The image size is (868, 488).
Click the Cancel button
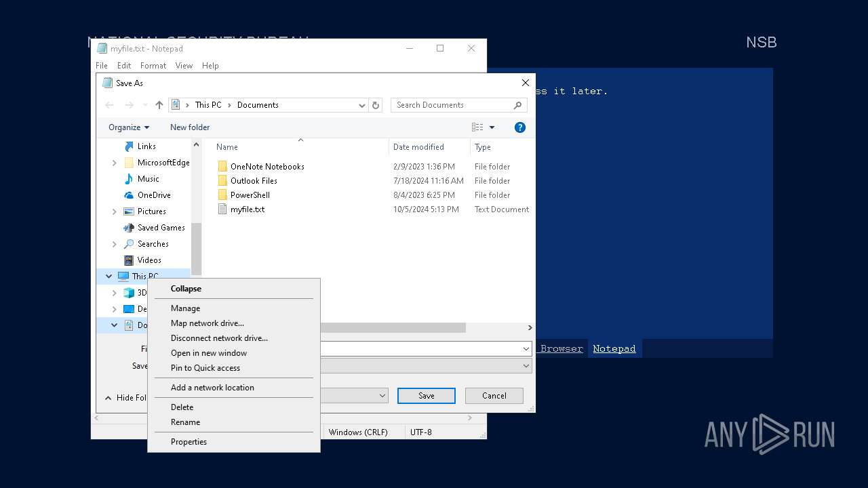(494, 396)
